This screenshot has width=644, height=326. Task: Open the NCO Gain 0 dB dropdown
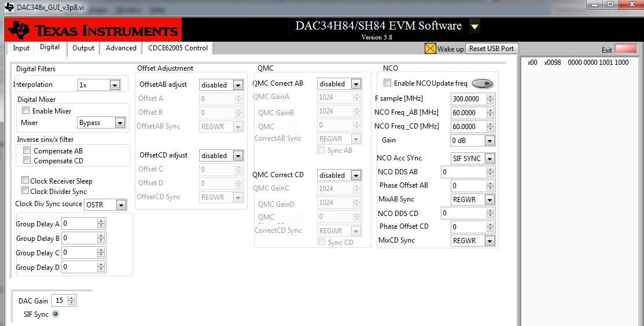tap(489, 141)
